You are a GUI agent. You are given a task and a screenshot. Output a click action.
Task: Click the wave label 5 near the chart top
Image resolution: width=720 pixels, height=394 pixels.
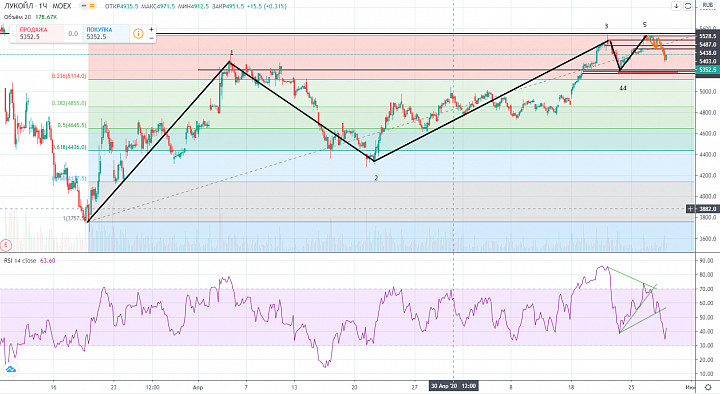pyautogui.click(x=645, y=24)
